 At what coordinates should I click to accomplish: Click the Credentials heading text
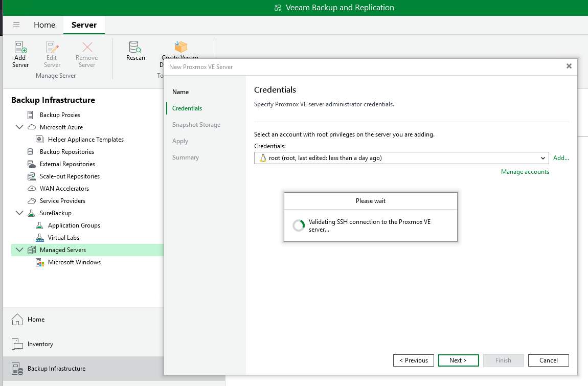275,89
